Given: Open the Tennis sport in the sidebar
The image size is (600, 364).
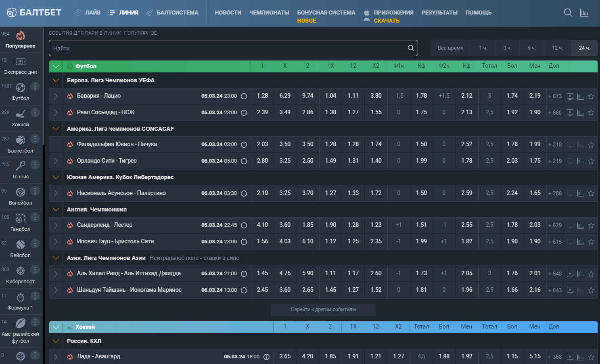Looking at the screenshot, I should coord(20,170).
